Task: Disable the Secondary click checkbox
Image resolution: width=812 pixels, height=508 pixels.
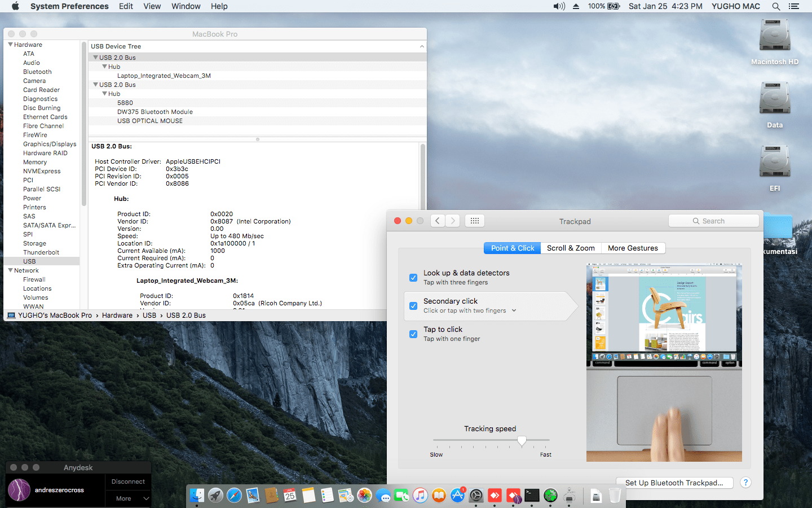Action: pyautogui.click(x=413, y=306)
